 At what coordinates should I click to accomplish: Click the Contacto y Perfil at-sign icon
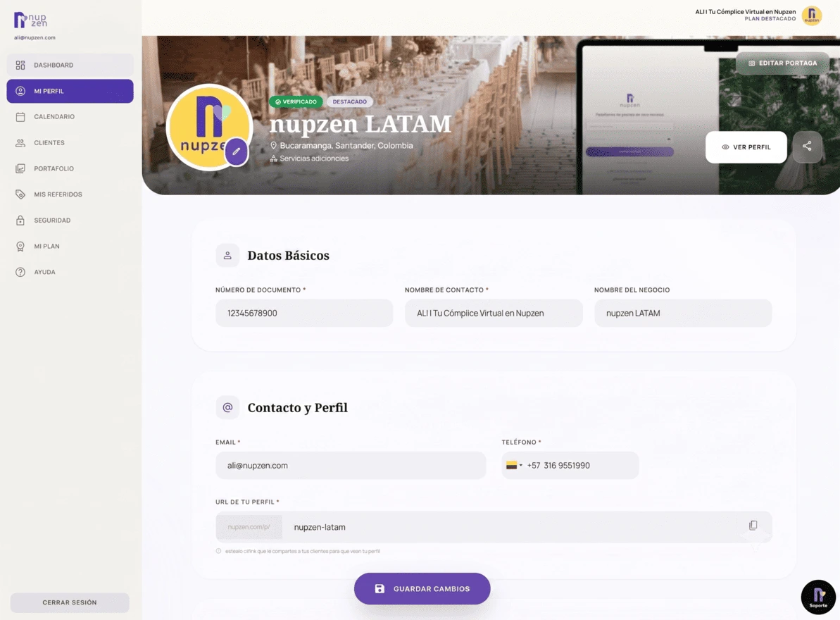(x=227, y=408)
